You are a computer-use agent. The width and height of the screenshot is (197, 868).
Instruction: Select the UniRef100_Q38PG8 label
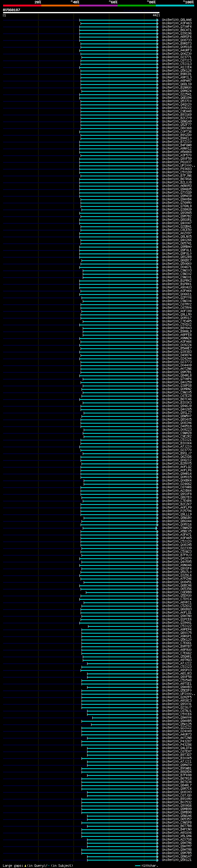(176, 386)
